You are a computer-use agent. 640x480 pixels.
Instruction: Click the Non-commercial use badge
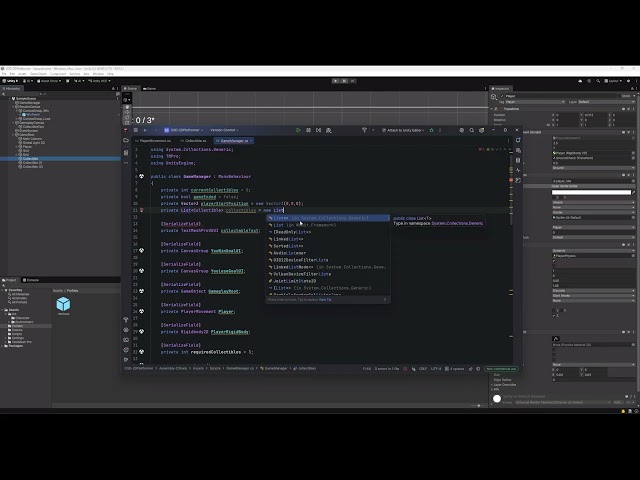click(x=501, y=369)
